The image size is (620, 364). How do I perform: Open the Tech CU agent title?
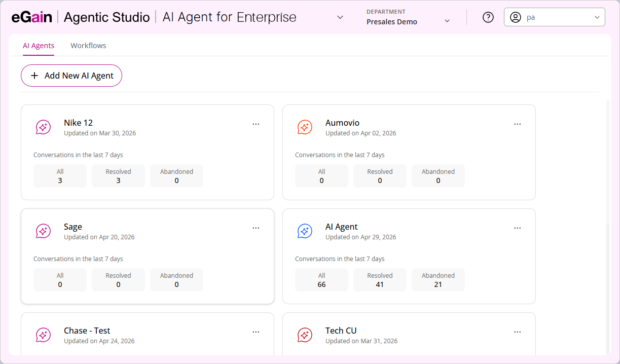(x=341, y=331)
